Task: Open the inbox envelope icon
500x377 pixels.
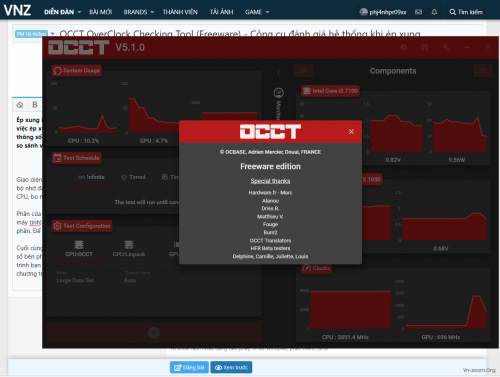Action: [x=418, y=12]
